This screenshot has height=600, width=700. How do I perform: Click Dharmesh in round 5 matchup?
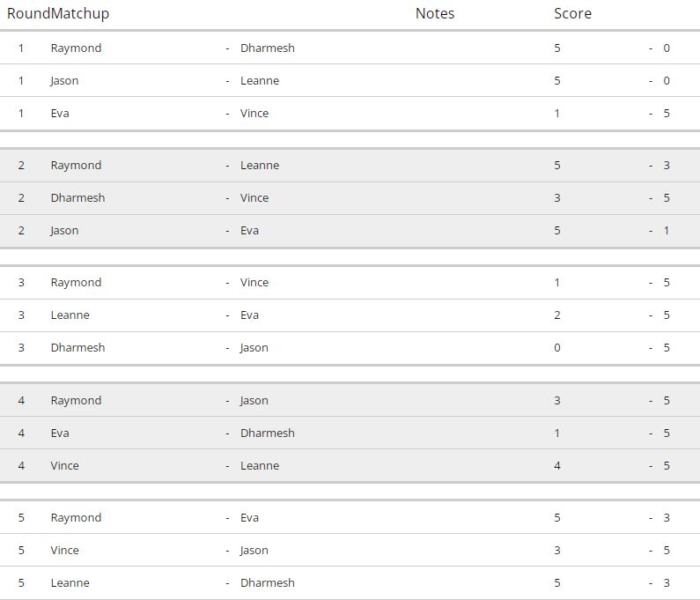pos(268,582)
